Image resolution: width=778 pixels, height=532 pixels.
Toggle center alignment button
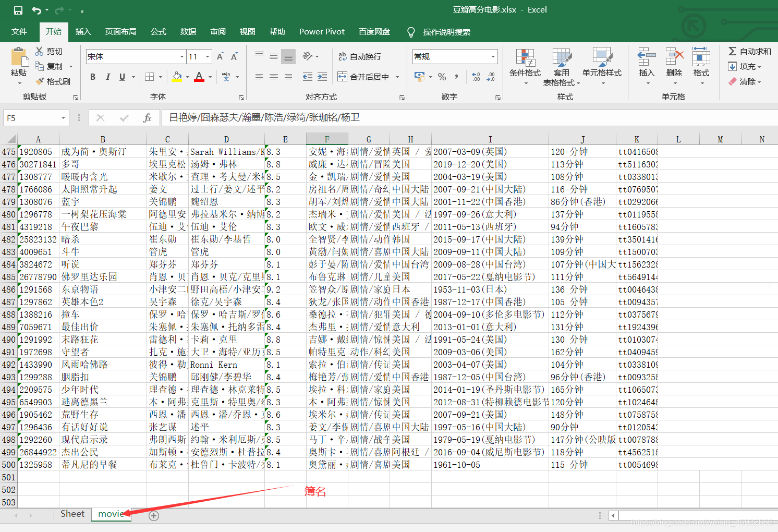[273, 77]
